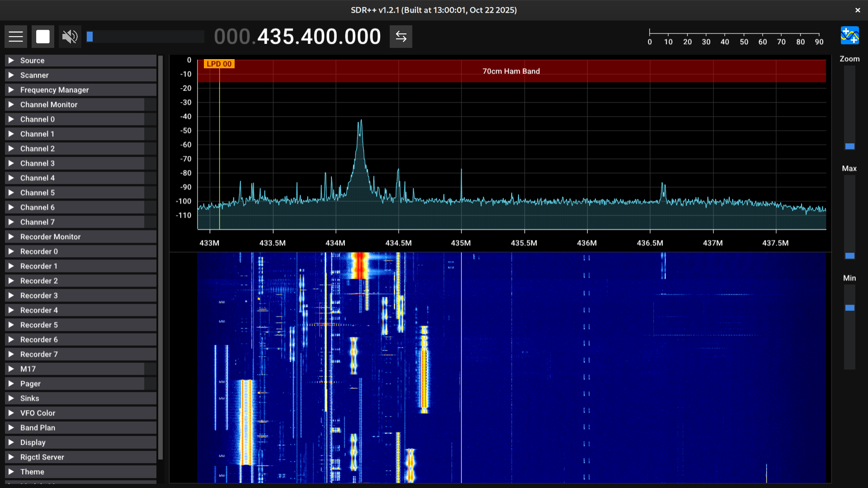
Task: Expand the Channel Monitor section
Action: (x=49, y=104)
